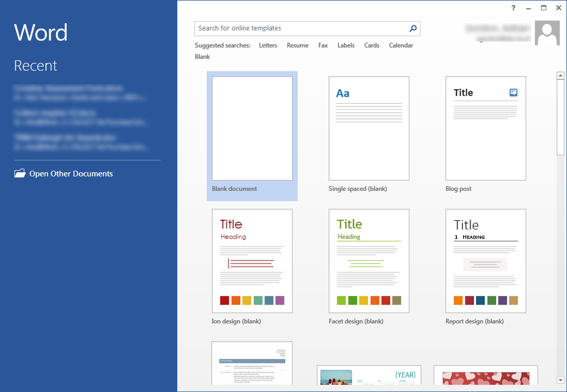The height and width of the screenshot is (392, 567).
Task: Click the scrollbar down arrow in the template list
Action: [x=561, y=380]
